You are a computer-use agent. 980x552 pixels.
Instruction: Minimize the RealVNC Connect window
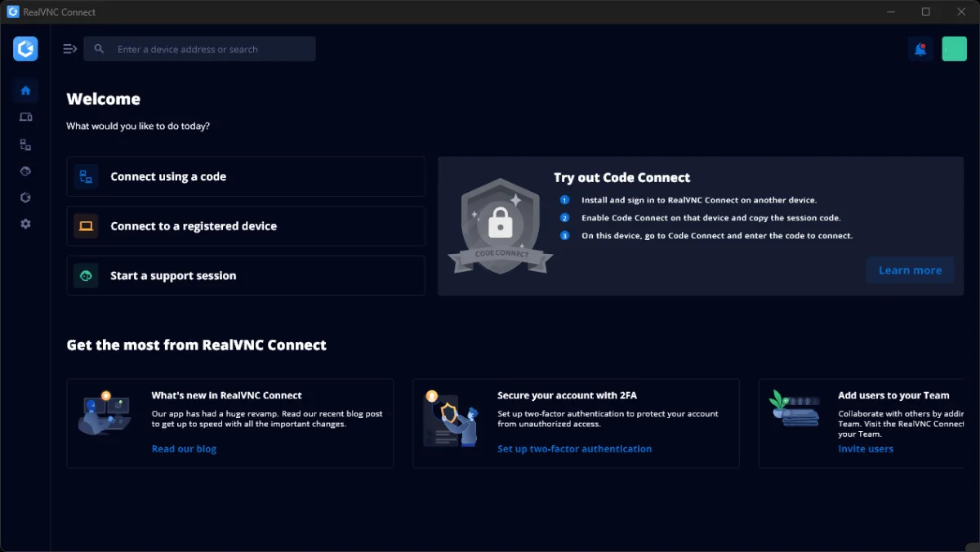[890, 11]
